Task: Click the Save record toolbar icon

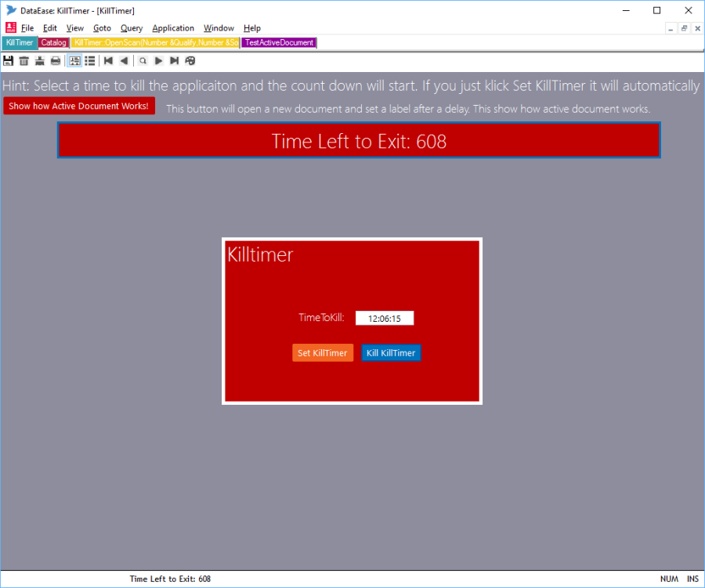Action: click(8, 61)
